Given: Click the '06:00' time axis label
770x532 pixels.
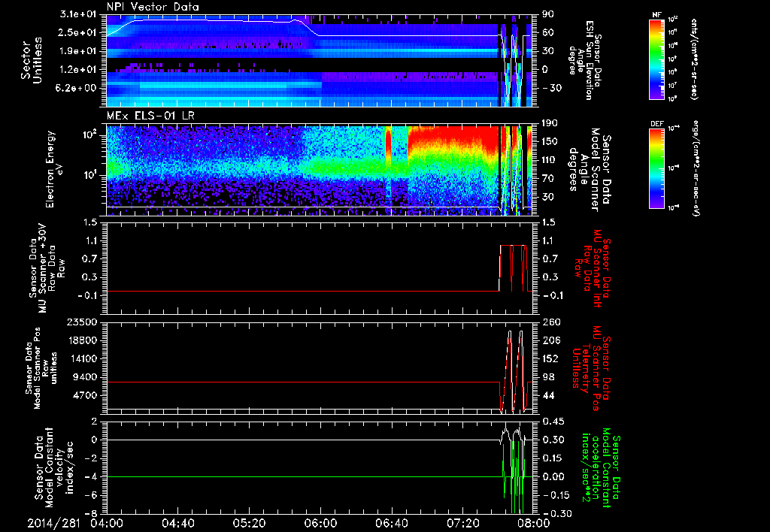Looking at the screenshot, I should pyautogui.click(x=320, y=523).
